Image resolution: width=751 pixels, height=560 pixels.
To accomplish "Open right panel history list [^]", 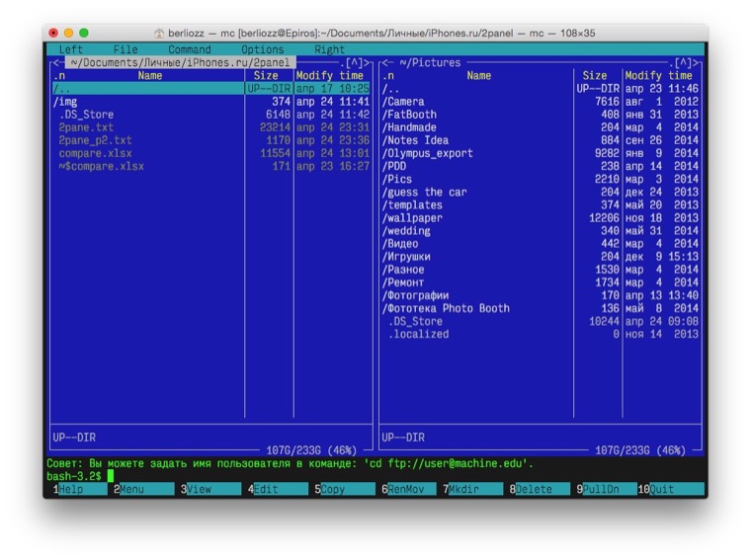I will (683, 62).
